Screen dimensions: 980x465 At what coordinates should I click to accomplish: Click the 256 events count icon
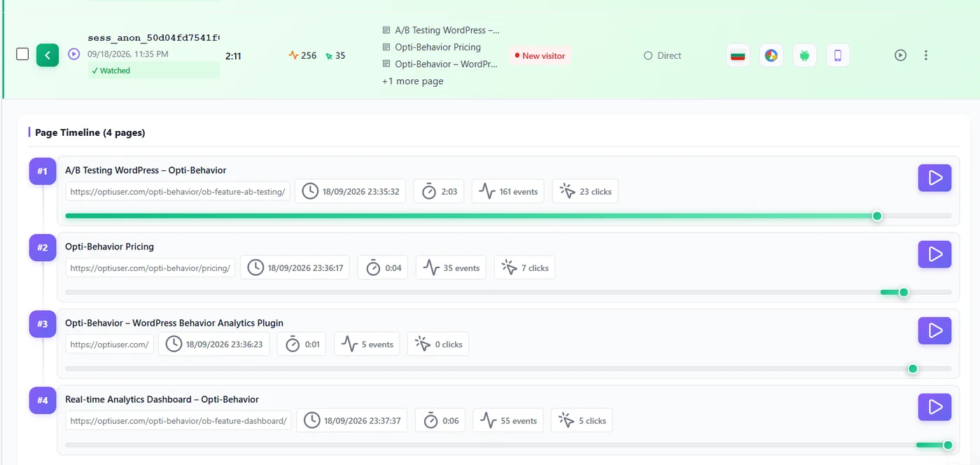[x=293, y=56]
